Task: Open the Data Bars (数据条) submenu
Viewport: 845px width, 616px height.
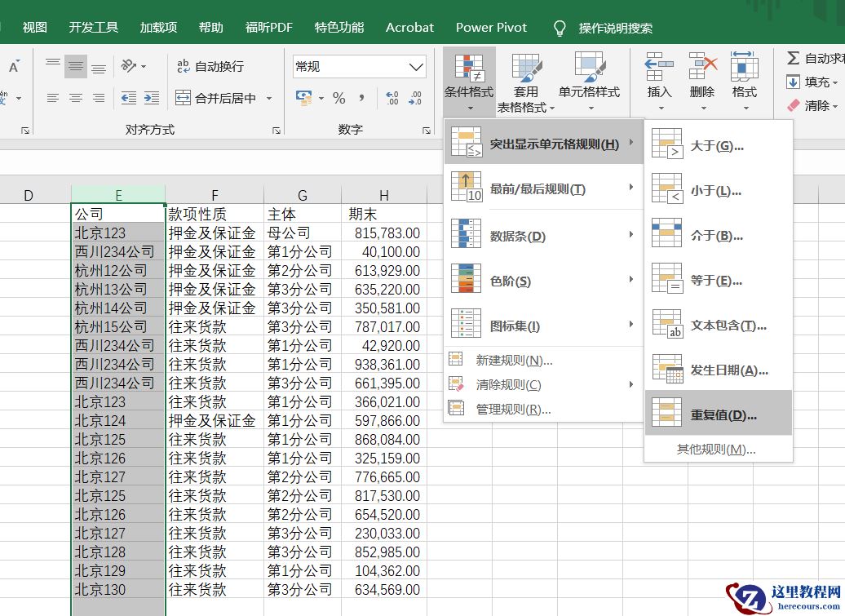Action: [x=517, y=237]
